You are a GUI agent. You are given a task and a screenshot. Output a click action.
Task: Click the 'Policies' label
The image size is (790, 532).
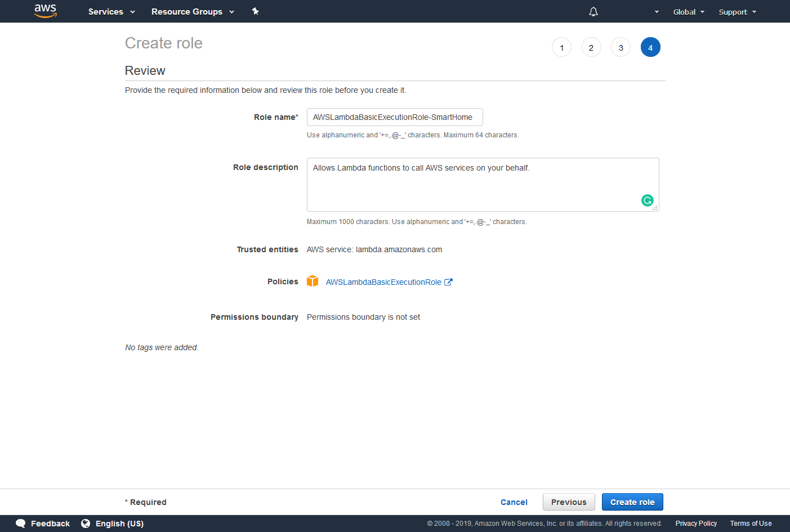click(283, 281)
